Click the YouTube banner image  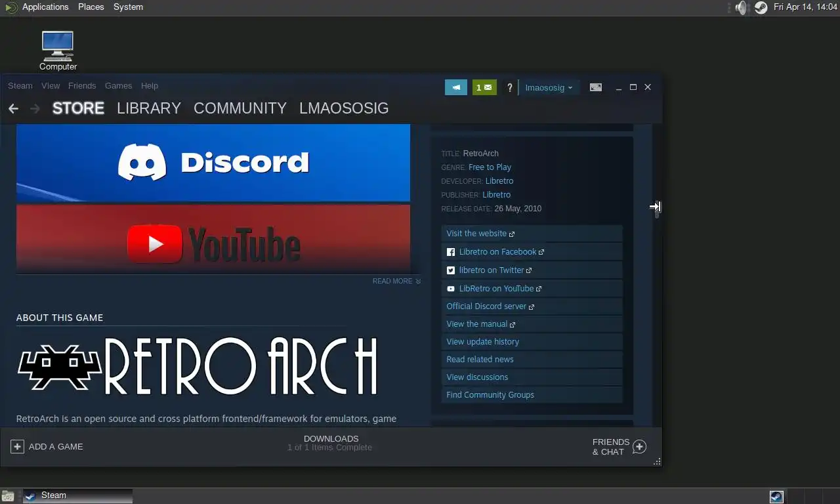click(213, 239)
